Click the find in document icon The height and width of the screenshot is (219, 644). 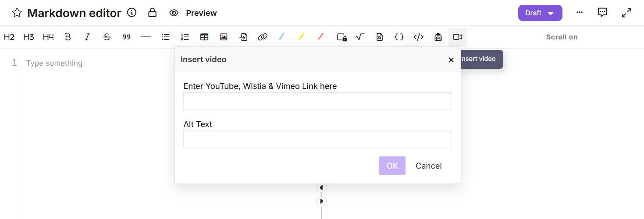point(380,37)
